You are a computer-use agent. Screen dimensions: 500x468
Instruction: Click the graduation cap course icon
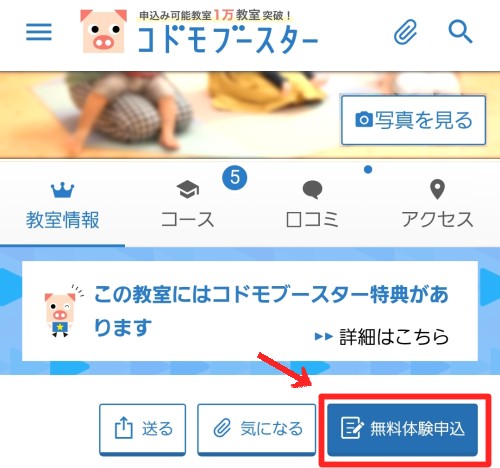coord(188,189)
